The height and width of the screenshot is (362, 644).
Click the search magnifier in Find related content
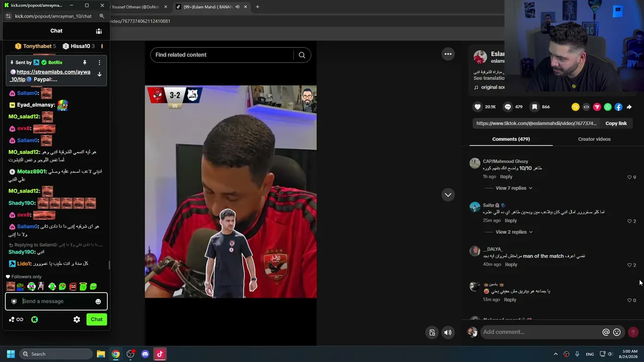302,55
